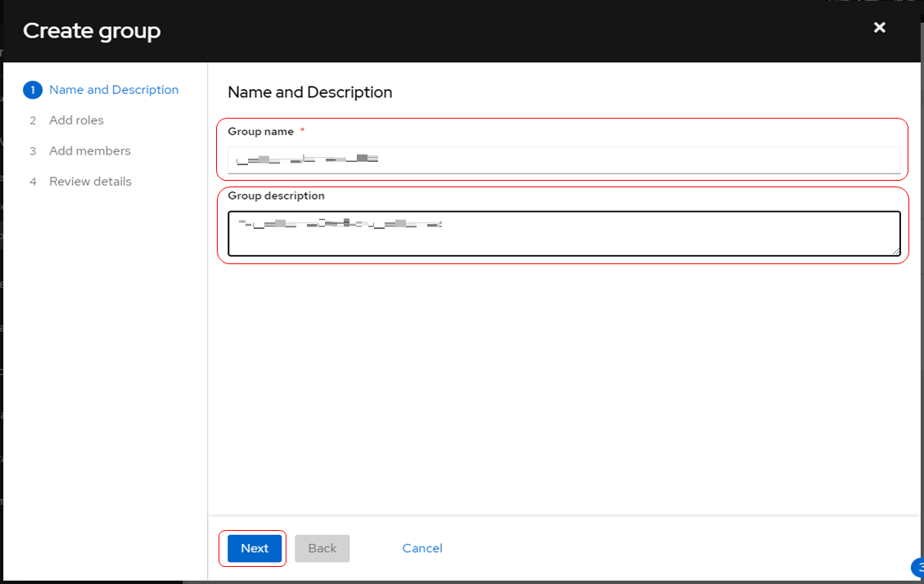924x584 pixels.
Task: Cancel the group creation
Action: point(422,548)
